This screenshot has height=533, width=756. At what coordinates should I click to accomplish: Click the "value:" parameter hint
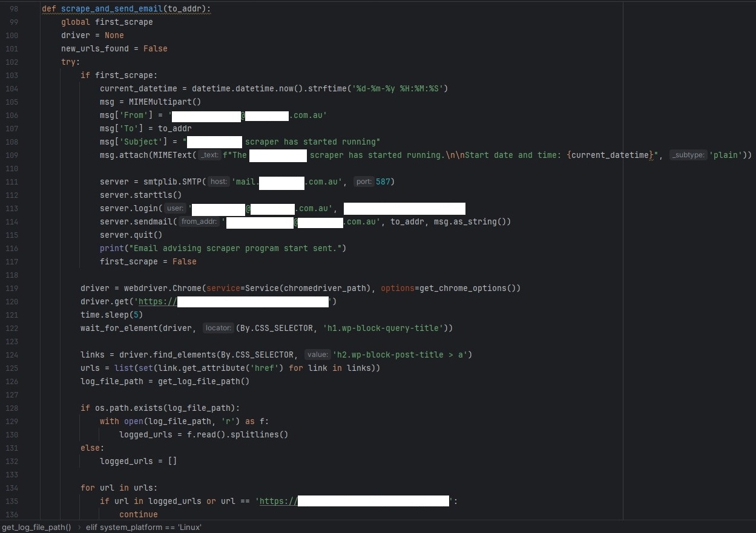coord(317,355)
